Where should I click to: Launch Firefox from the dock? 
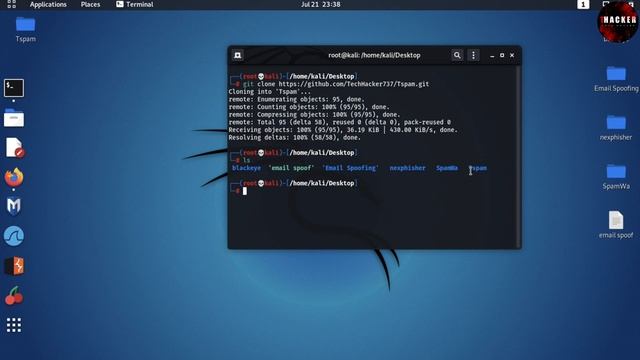click(14, 177)
